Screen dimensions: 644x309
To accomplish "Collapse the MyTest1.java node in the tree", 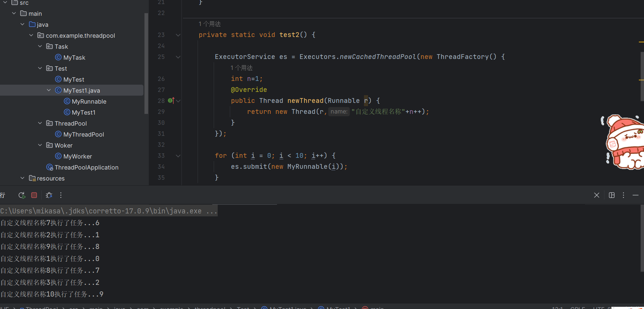I will pyautogui.click(x=49, y=90).
